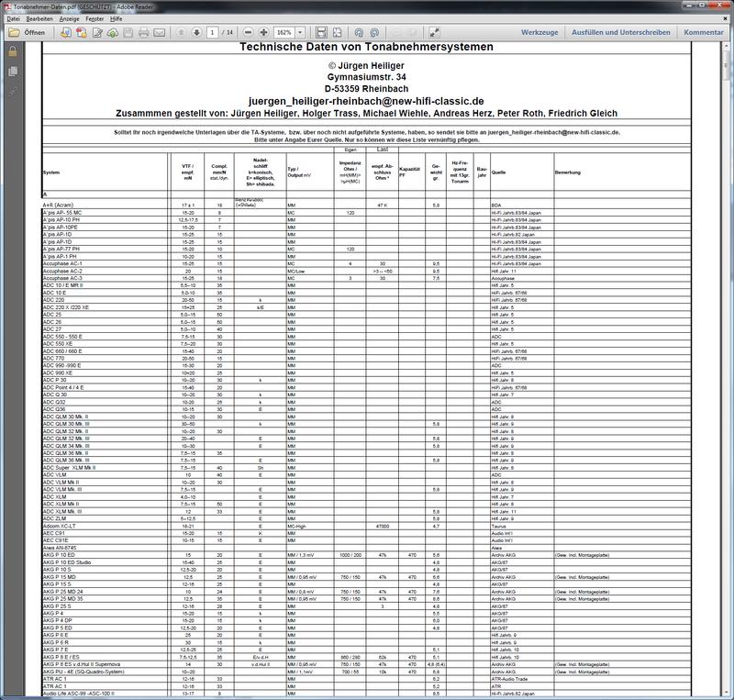The width and height of the screenshot is (734, 700).
Task: Click the read mode expand icon
Action: 434,32
